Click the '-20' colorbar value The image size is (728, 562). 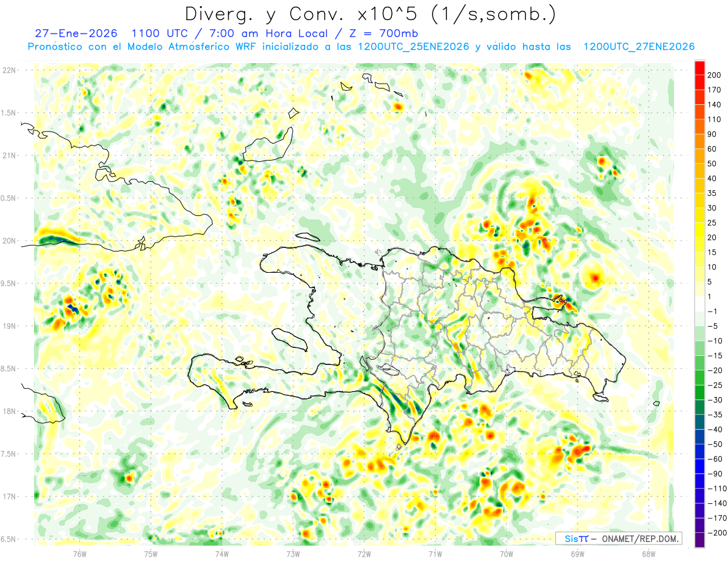pos(716,370)
